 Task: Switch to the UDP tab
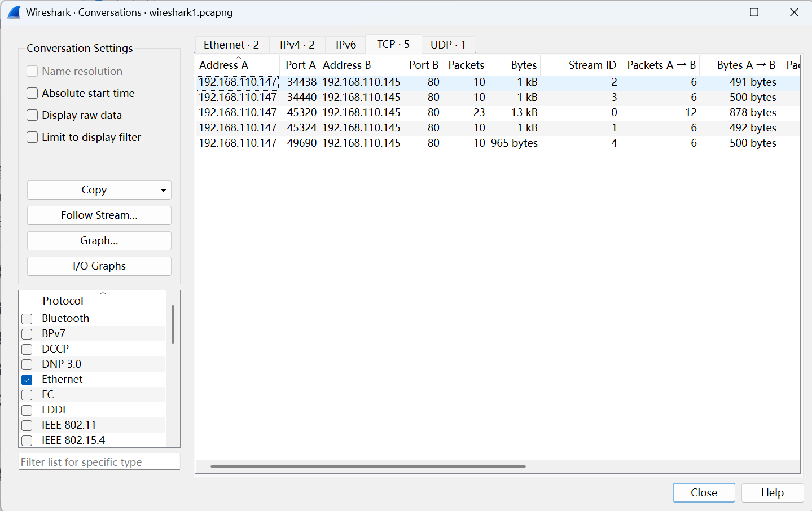[447, 45]
